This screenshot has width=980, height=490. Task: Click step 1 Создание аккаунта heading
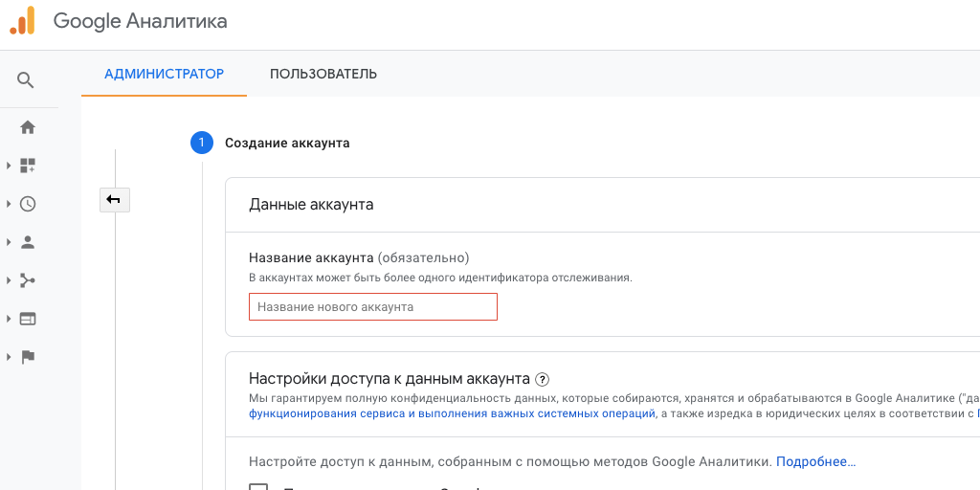pyautogui.click(x=287, y=144)
